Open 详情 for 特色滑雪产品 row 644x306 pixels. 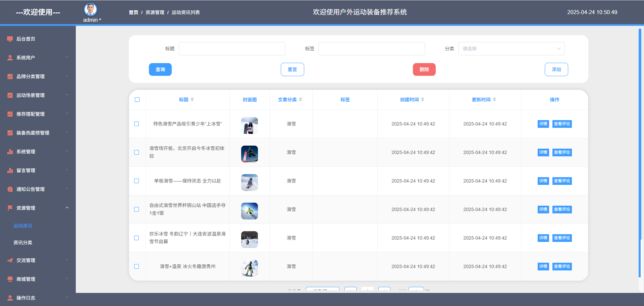click(543, 124)
